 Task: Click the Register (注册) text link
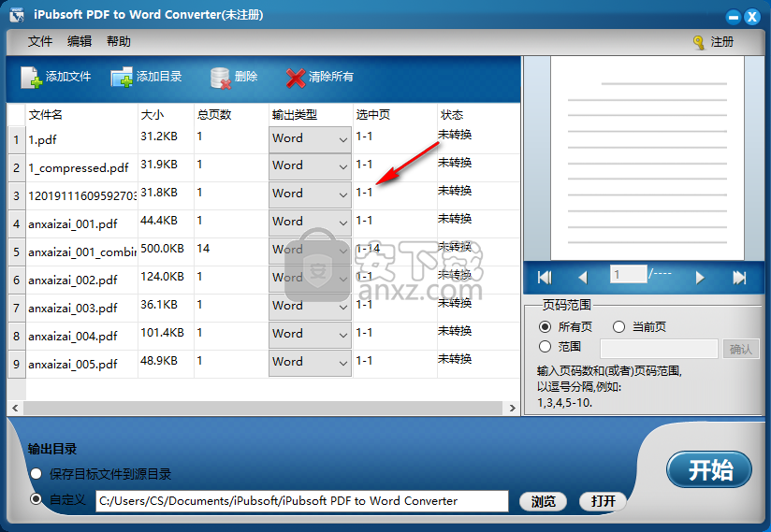721,42
